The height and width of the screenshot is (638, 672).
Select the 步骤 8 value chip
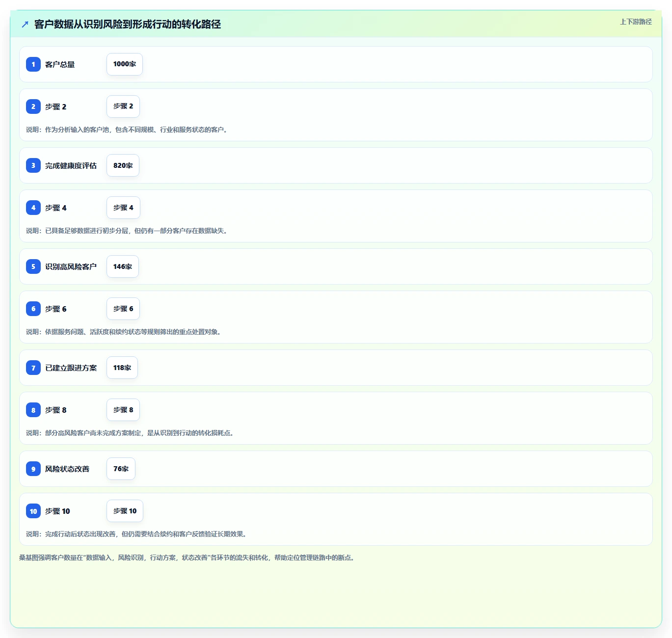tap(123, 410)
